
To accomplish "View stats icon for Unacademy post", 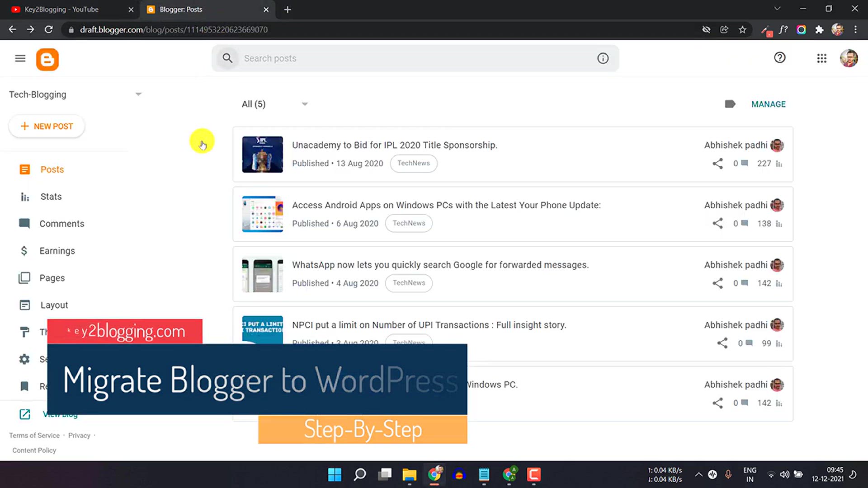I will (779, 164).
